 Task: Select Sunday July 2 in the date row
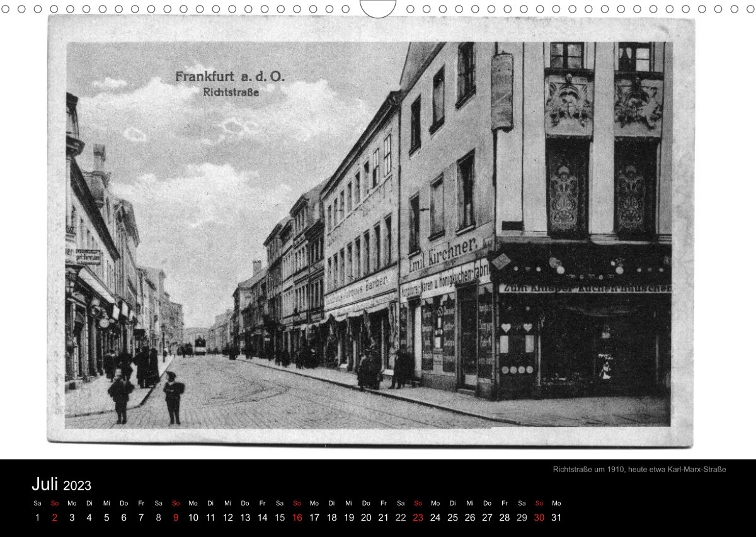click(x=55, y=517)
